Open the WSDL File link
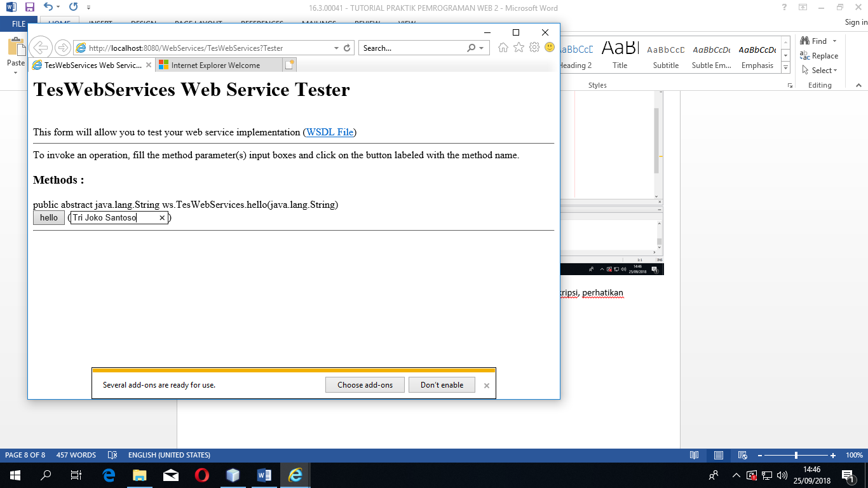Screen dimensions: 868x488 click(x=329, y=132)
